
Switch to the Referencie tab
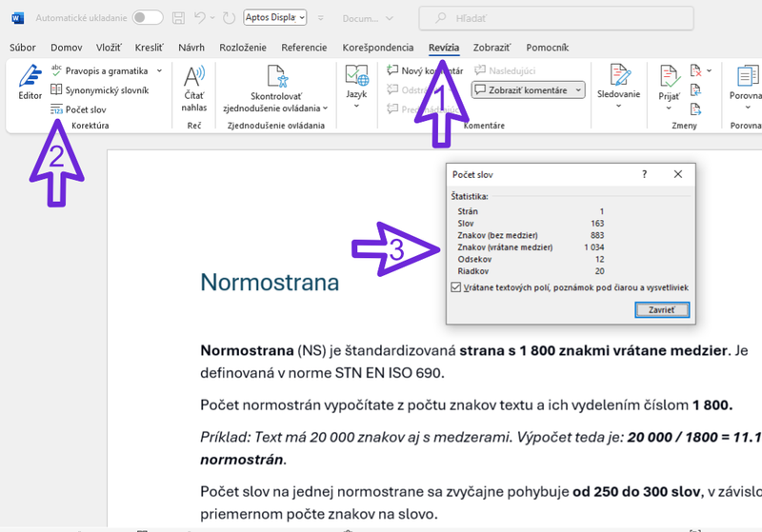point(304,48)
